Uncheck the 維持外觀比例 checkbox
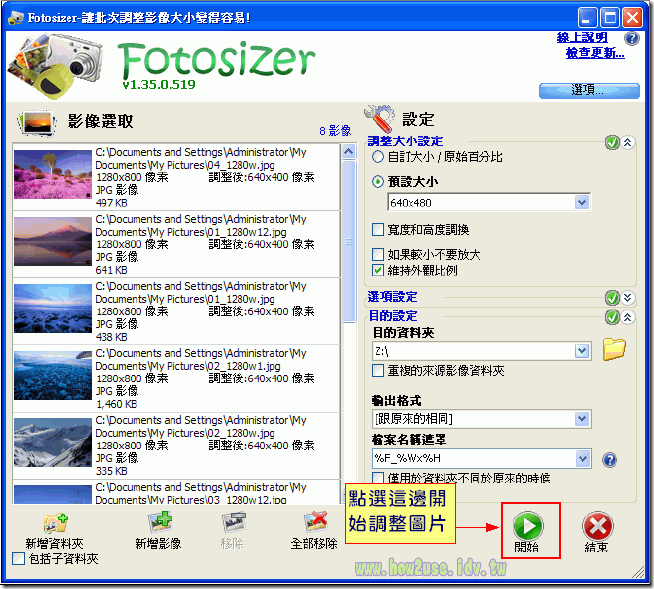Screen dimensions: 654x589 point(377,271)
